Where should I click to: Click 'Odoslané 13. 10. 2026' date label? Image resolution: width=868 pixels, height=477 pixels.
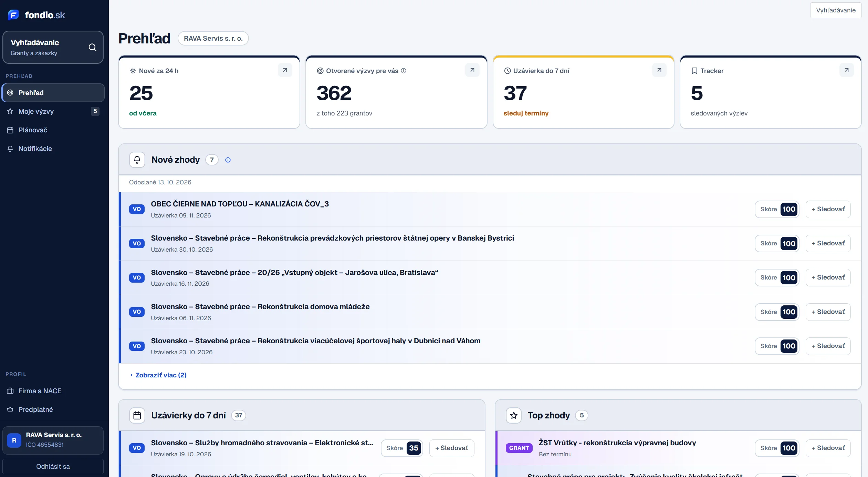tap(160, 182)
